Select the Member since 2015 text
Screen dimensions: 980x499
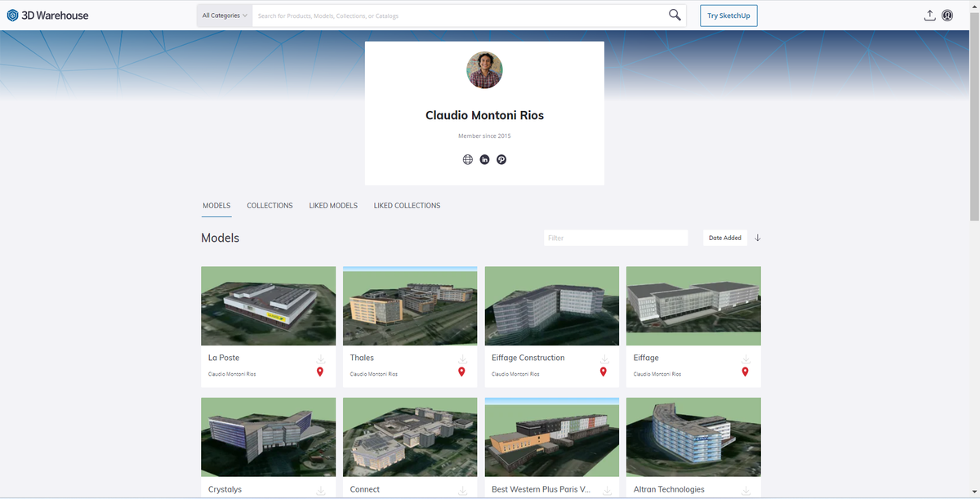484,136
